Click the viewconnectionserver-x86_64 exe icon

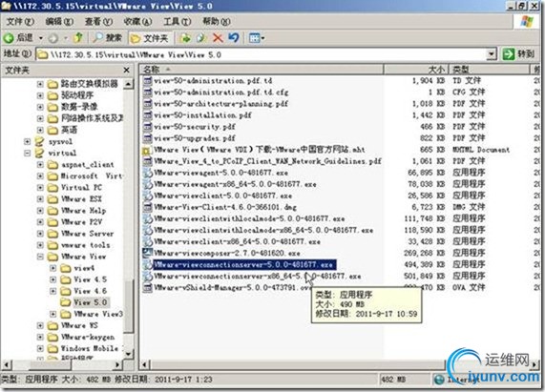tap(148, 276)
